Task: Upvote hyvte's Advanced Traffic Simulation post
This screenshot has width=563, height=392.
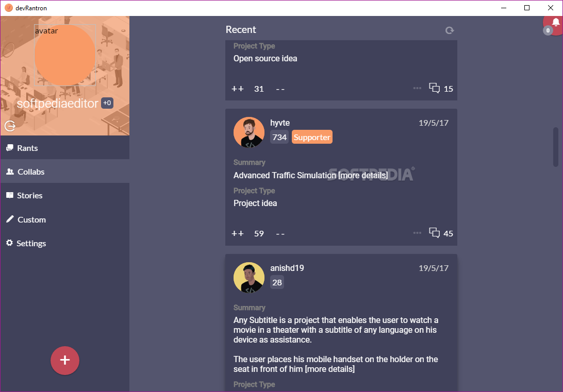Action: click(x=238, y=233)
